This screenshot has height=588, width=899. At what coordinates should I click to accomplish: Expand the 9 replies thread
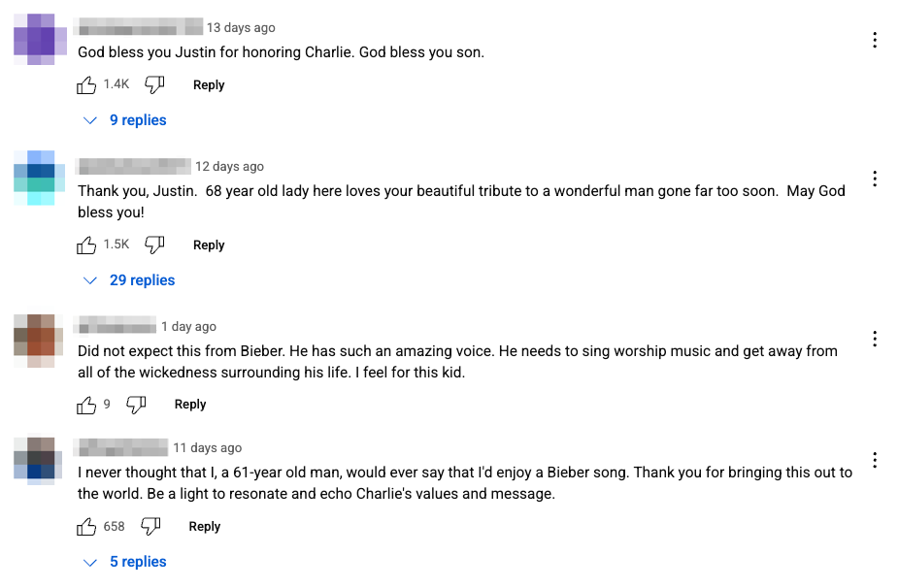(x=138, y=119)
